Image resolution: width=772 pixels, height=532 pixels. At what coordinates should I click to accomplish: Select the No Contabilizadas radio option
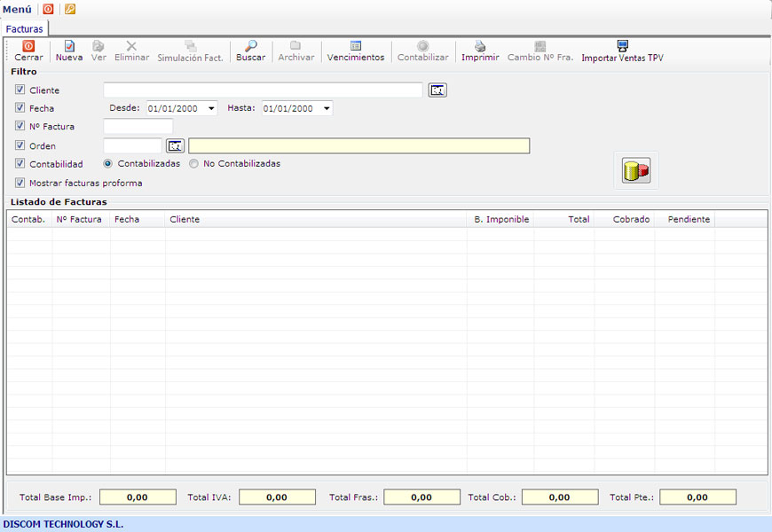click(194, 164)
